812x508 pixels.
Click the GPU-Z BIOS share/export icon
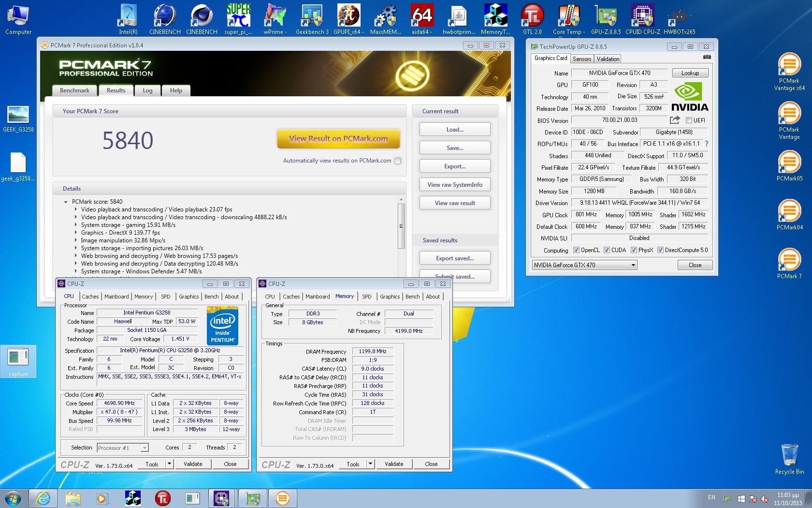[675, 120]
